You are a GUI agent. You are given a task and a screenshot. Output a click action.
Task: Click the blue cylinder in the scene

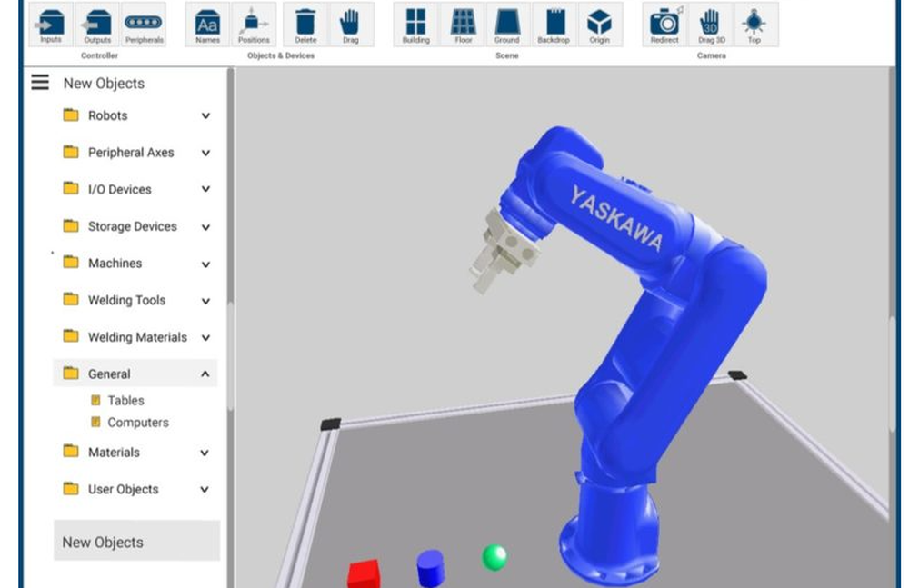coord(431,568)
